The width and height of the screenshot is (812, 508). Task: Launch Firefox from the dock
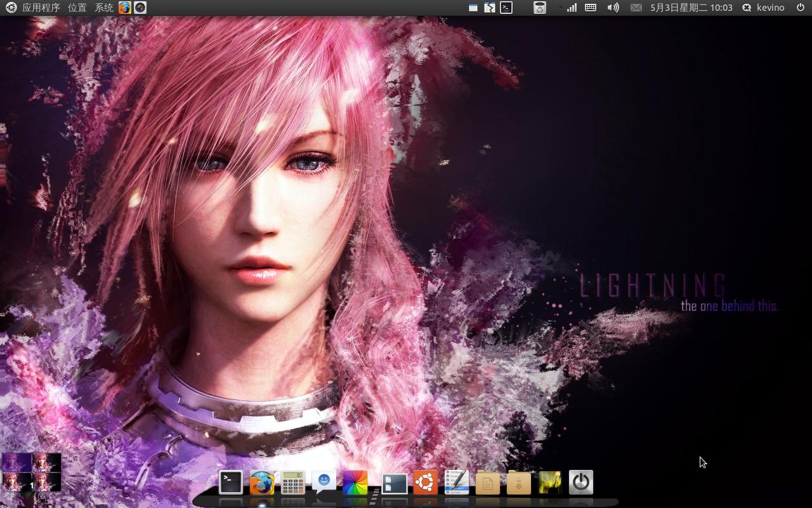coord(262,483)
